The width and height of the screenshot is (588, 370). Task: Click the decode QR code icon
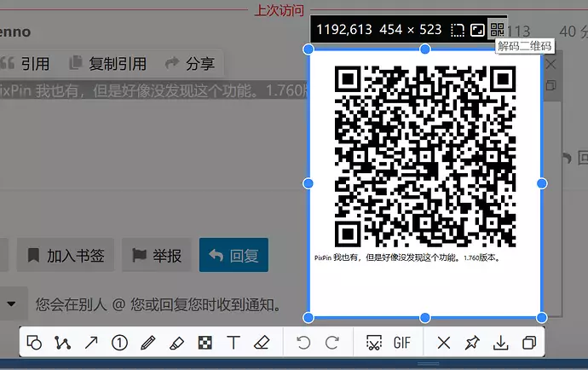tap(497, 29)
